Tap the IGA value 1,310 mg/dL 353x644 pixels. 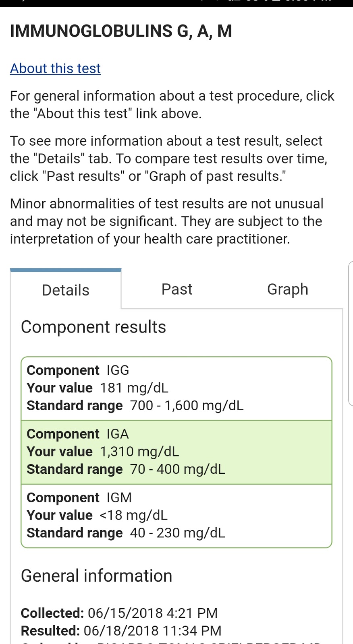click(139, 451)
